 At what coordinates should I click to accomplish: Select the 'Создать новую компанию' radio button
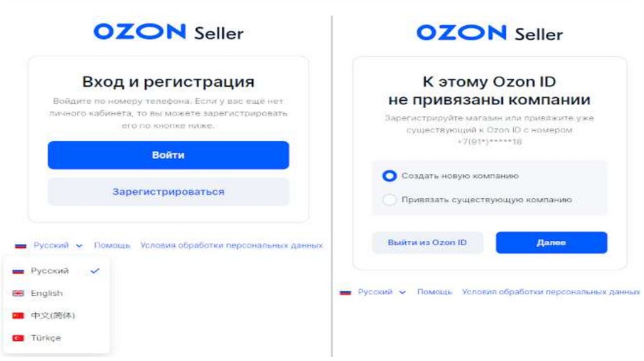tap(390, 176)
